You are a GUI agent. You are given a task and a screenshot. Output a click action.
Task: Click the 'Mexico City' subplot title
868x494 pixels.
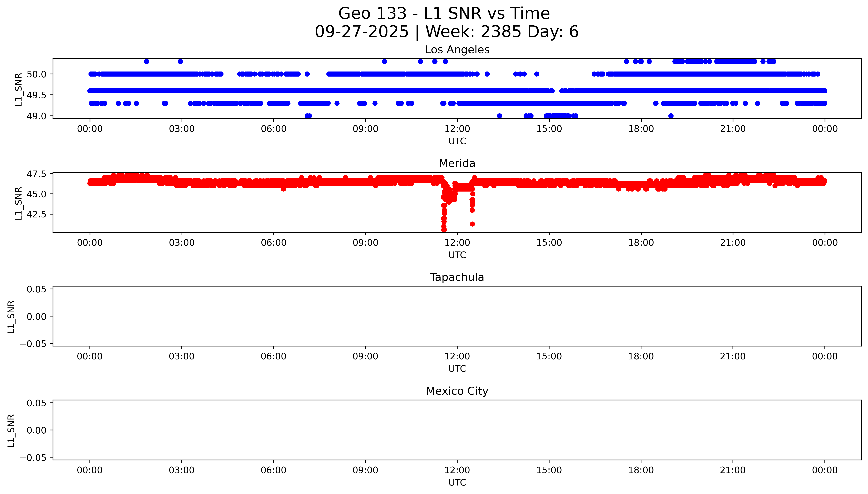pyautogui.click(x=457, y=391)
